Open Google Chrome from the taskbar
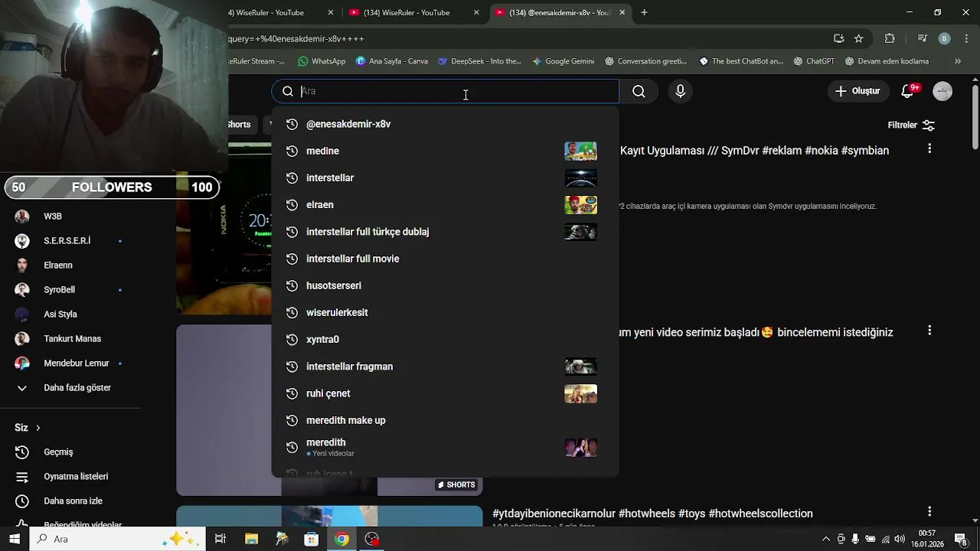Viewport: 980px width, 551px height. (x=341, y=539)
